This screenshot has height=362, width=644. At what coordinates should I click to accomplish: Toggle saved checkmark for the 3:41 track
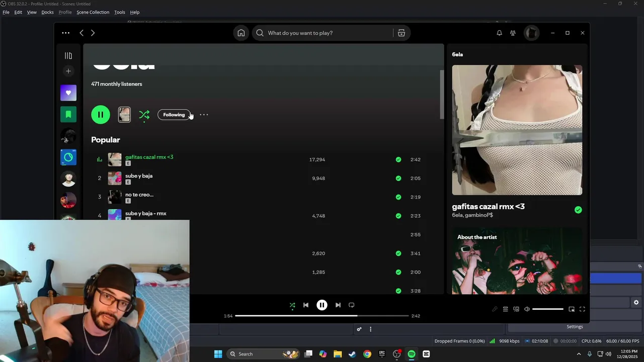pos(398,253)
